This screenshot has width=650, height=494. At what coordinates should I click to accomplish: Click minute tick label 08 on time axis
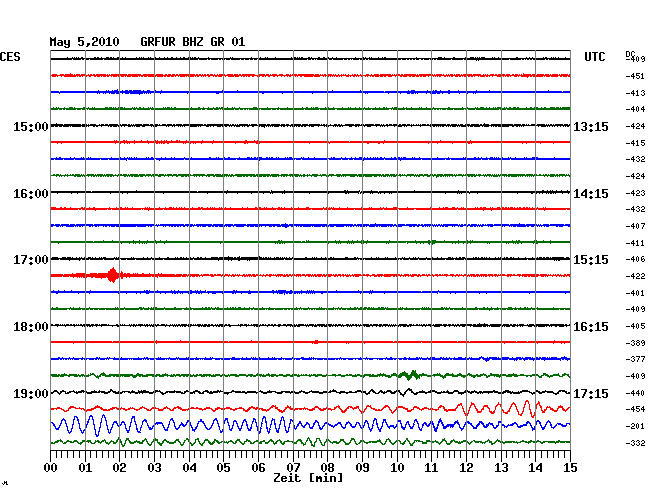pos(327,467)
